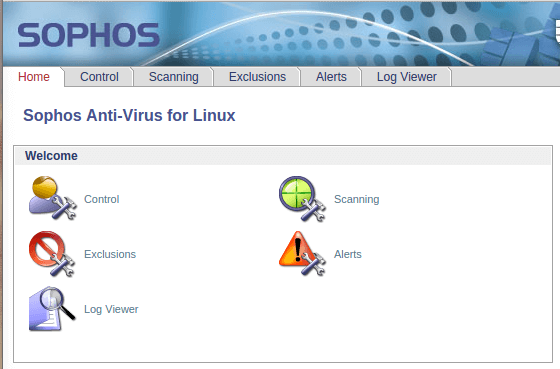The height and width of the screenshot is (369, 560).
Task: Open the Scanning crosshair icon
Action: (x=302, y=199)
